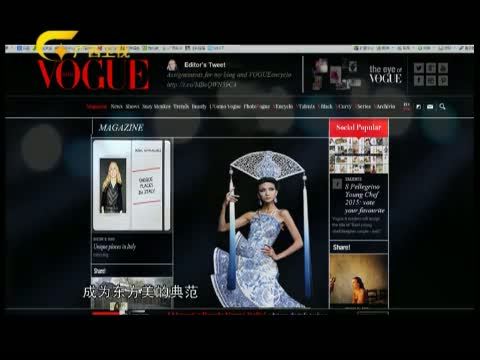Click the language selector icon in navigation

coord(406,106)
